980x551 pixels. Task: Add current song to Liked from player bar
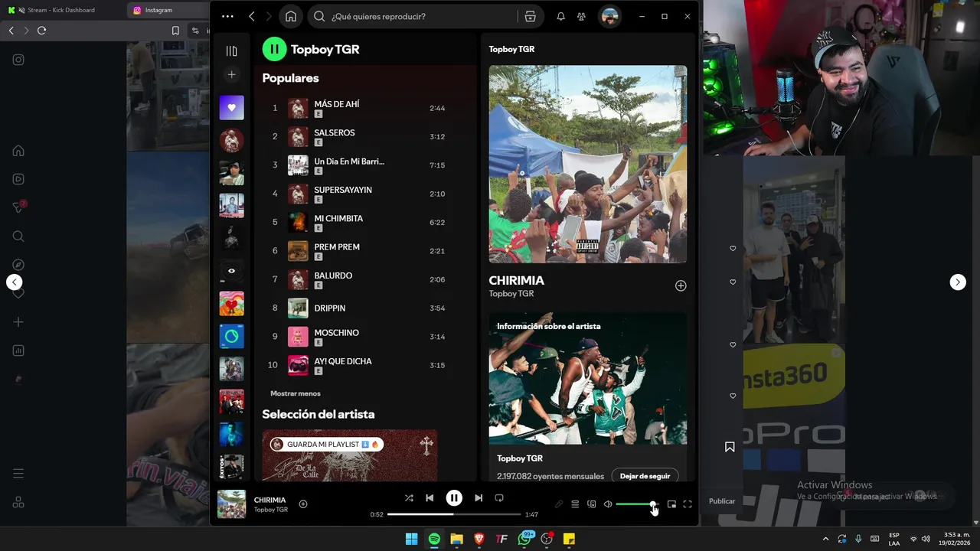[x=303, y=504]
